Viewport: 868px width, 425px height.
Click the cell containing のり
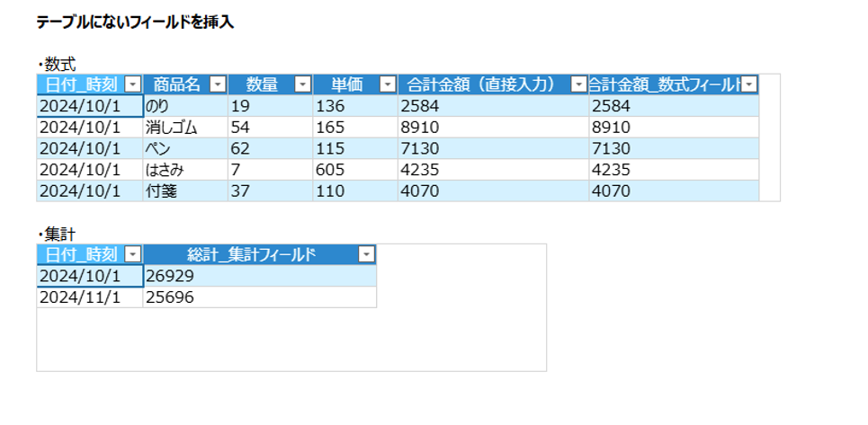click(184, 106)
